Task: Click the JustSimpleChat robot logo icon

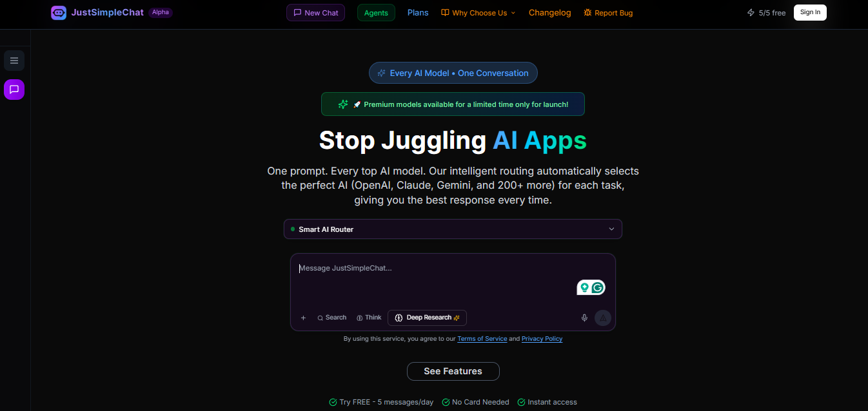Action: coord(59,12)
